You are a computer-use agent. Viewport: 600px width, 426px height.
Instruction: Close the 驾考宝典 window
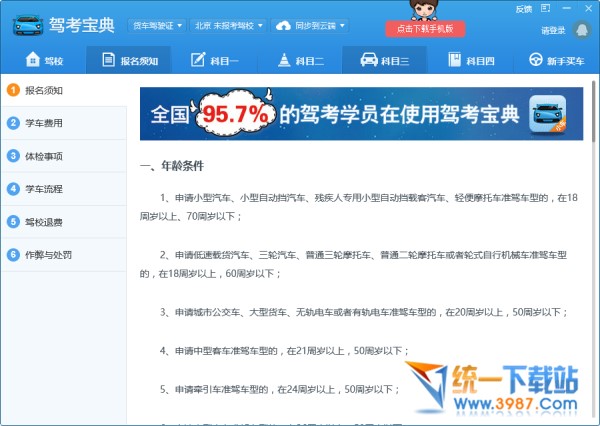(x=589, y=8)
